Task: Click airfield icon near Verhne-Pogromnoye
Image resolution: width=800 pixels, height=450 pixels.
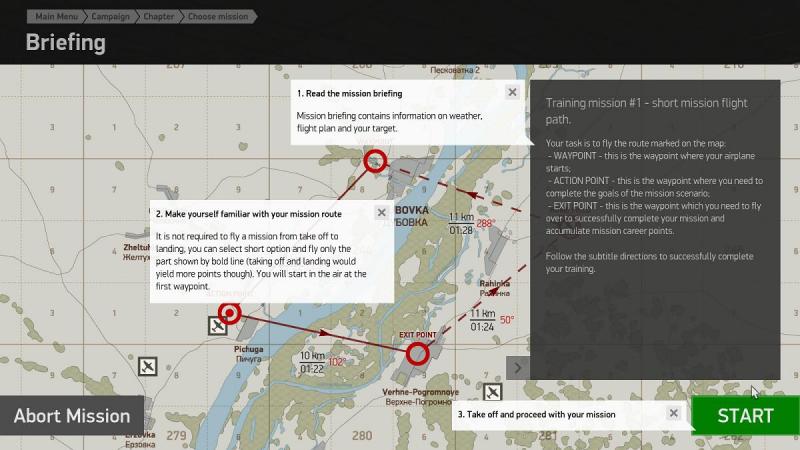Action: [492, 392]
